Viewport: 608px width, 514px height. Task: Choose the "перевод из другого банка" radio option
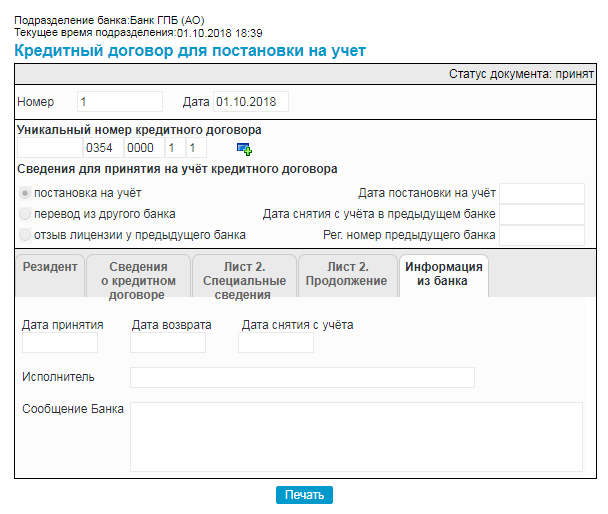[x=26, y=213]
